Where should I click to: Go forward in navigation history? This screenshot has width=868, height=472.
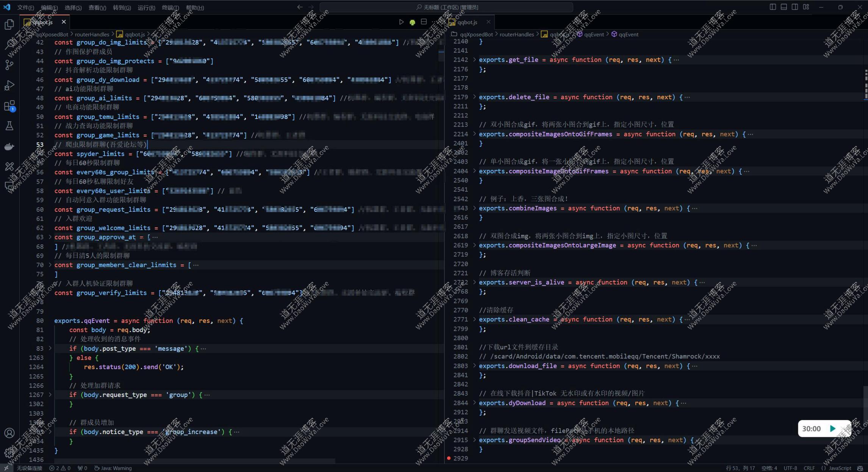coord(311,7)
